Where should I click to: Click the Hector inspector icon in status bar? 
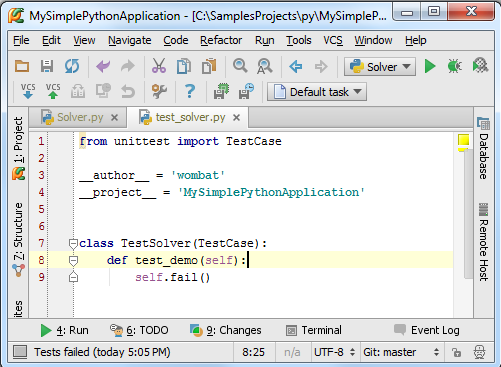click(x=480, y=352)
